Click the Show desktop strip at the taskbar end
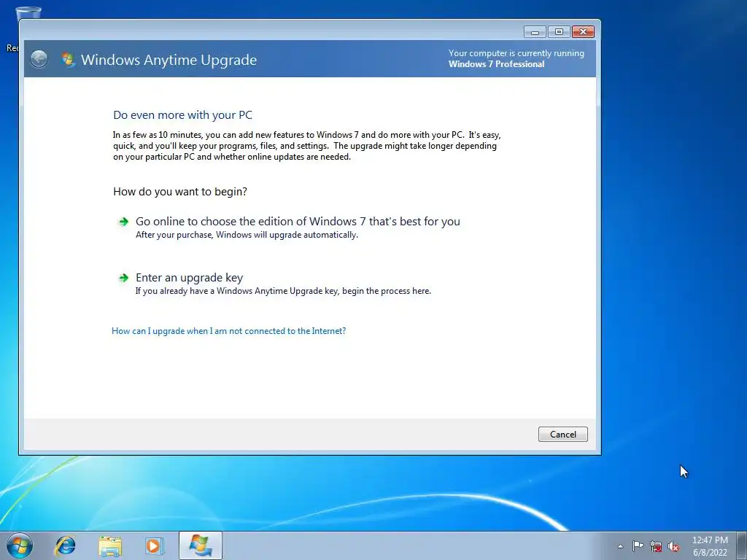Viewport: 747px width, 560px height. (742, 545)
